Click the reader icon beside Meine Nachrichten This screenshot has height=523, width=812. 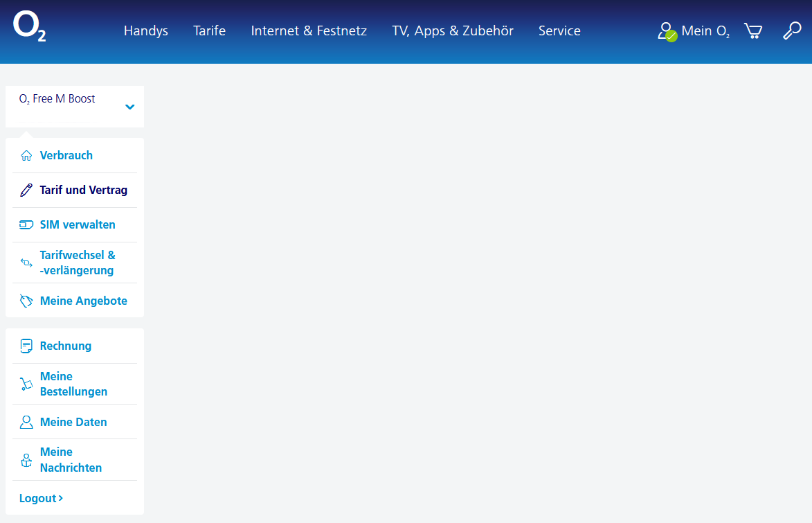tap(26, 460)
